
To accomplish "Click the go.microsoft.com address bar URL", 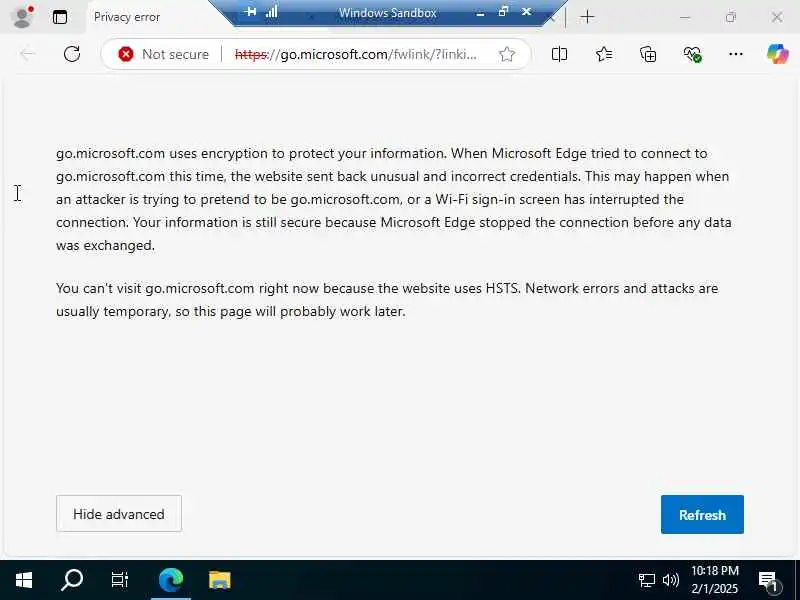I will tap(356, 54).
